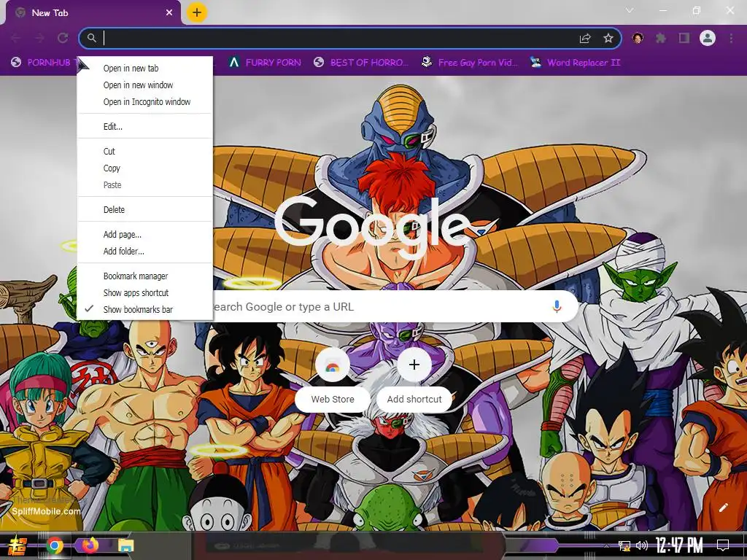
Task: Reload the page with the refresh icon
Action: pyautogui.click(x=63, y=38)
